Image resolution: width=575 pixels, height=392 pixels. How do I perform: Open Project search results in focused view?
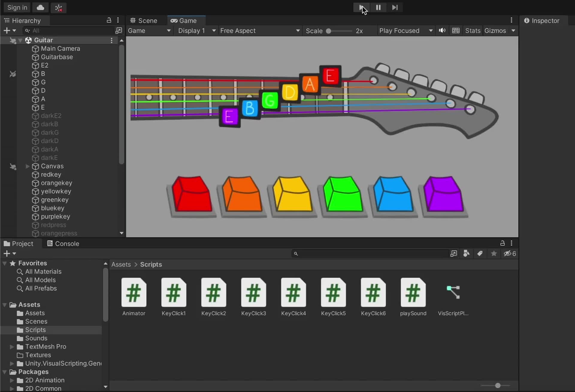click(x=454, y=253)
